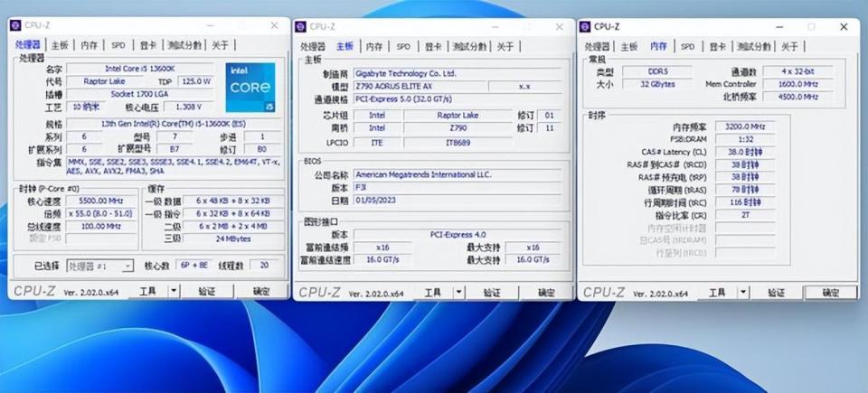Open the 主板 tab in the left window
Viewport: 868px width, 393px height.
point(60,45)
